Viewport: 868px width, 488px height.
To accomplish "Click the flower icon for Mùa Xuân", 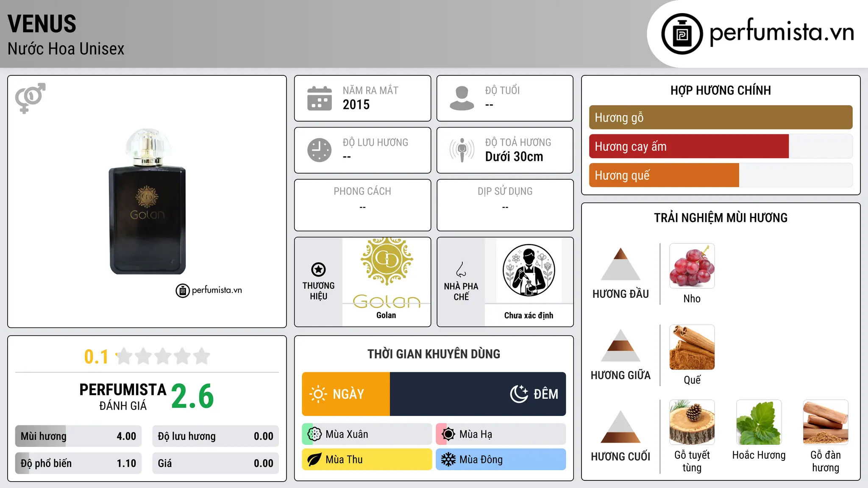I will point(314,434).
